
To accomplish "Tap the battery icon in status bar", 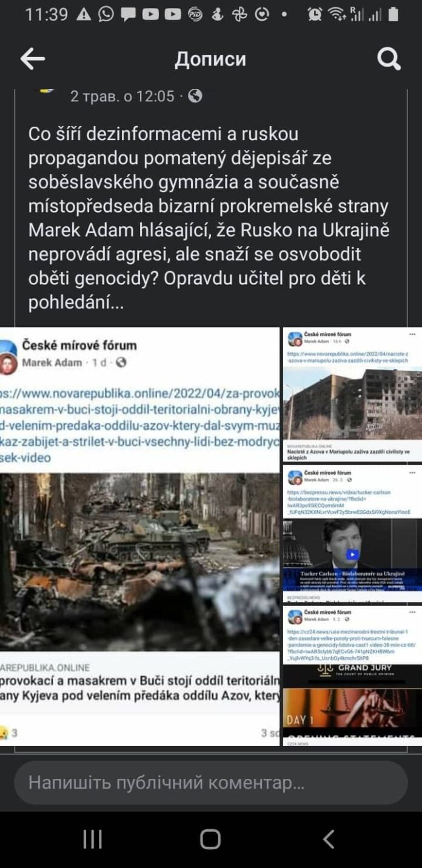I will pos(394,14).
